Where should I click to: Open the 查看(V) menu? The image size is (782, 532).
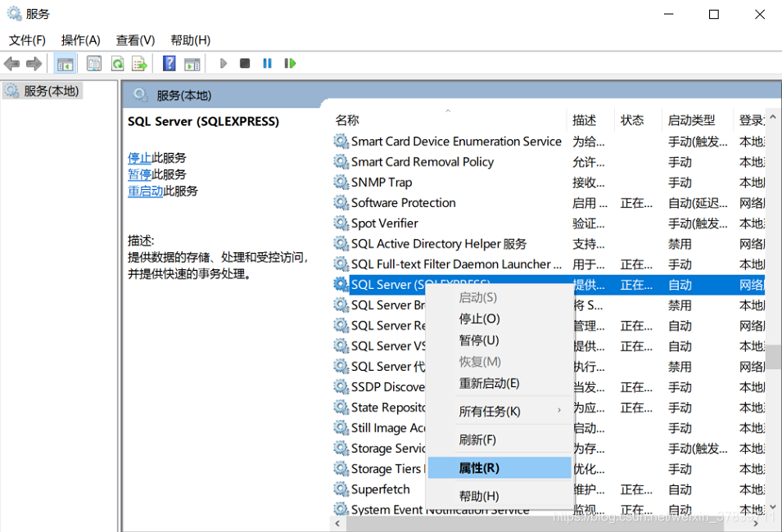click(x=135, y=40)
